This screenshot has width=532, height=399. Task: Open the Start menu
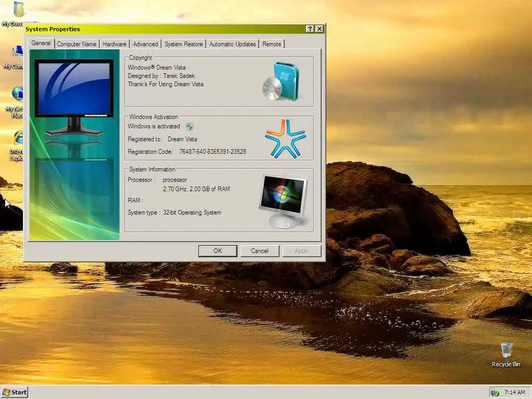[x=14, y=392]
